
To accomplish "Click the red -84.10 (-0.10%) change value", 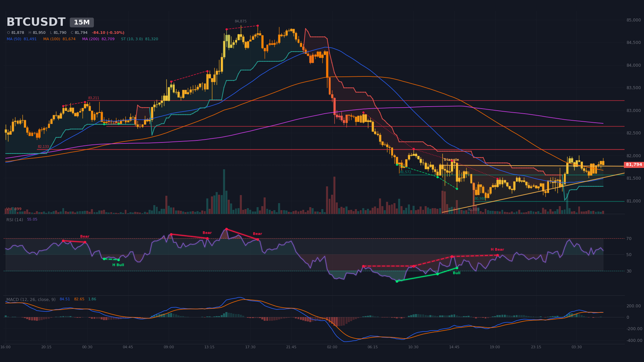I will tap(108, 33).
